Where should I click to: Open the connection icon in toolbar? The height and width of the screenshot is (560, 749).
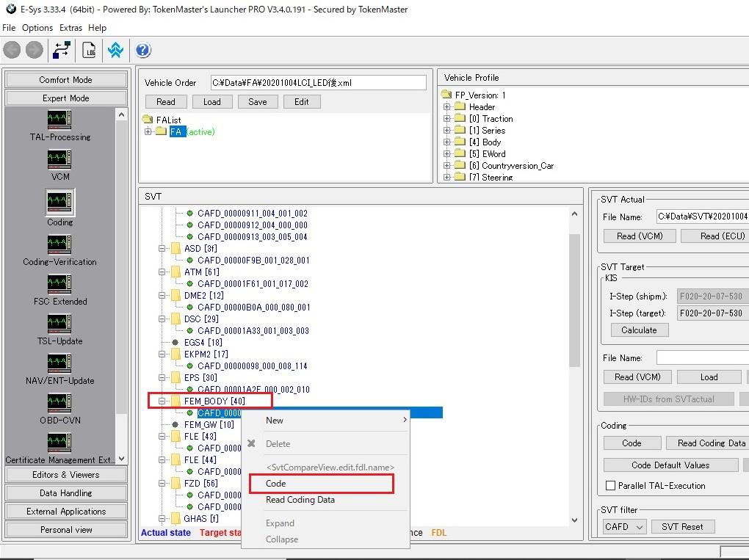coord(62,50)
